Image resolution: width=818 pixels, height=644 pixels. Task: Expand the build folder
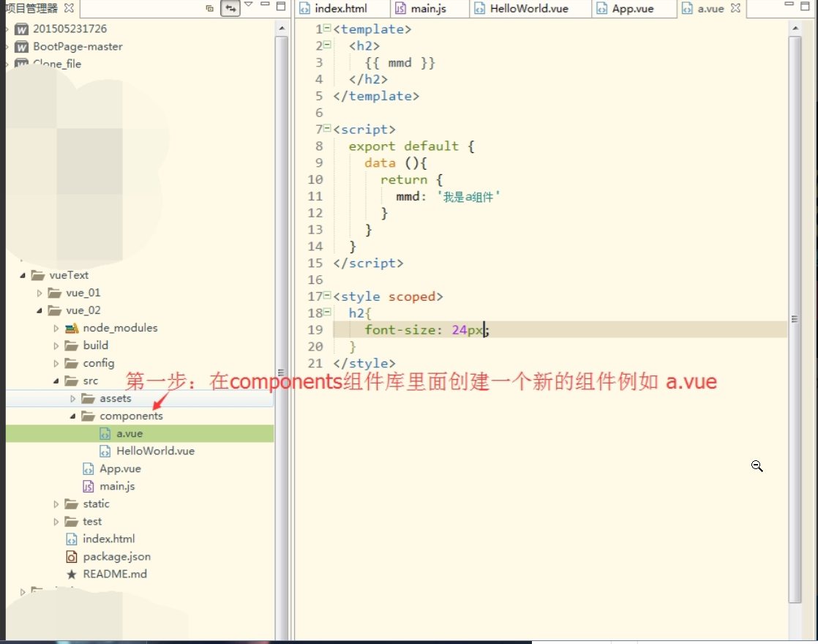tap(56, 345)
